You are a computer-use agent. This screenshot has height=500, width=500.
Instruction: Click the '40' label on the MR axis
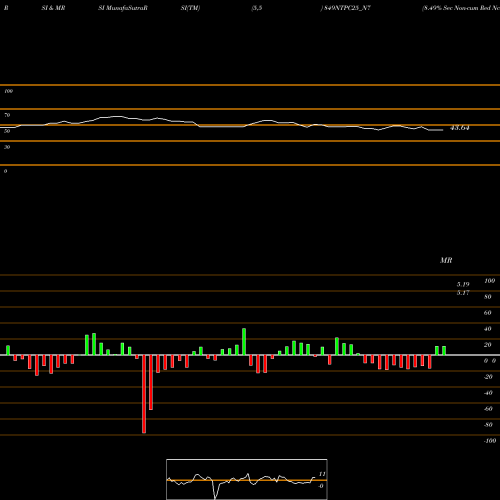click(x=488, y=329)
